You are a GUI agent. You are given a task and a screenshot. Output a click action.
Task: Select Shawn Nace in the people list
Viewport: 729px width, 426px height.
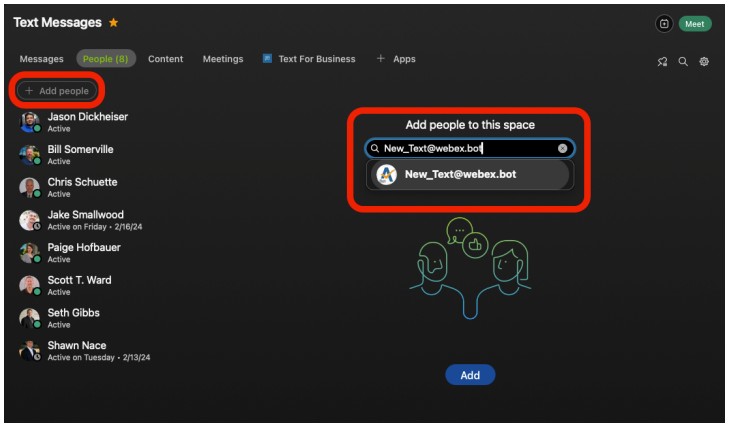click(84, 351)
